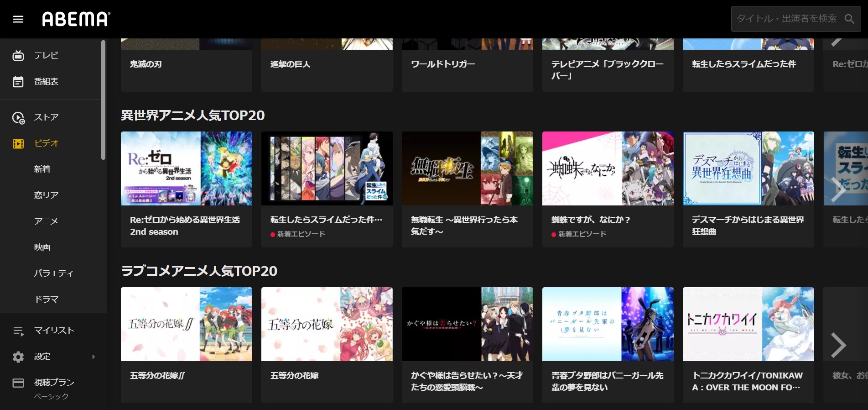The height and width of the screenshot is (410, 868).
Task: Click 蜘蛛ですが、なにか? title text
Action: click(x=591, y=220)
